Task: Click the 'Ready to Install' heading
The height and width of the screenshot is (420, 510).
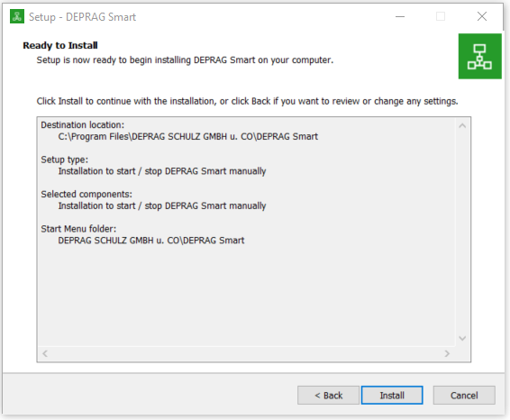Action: 60,46
